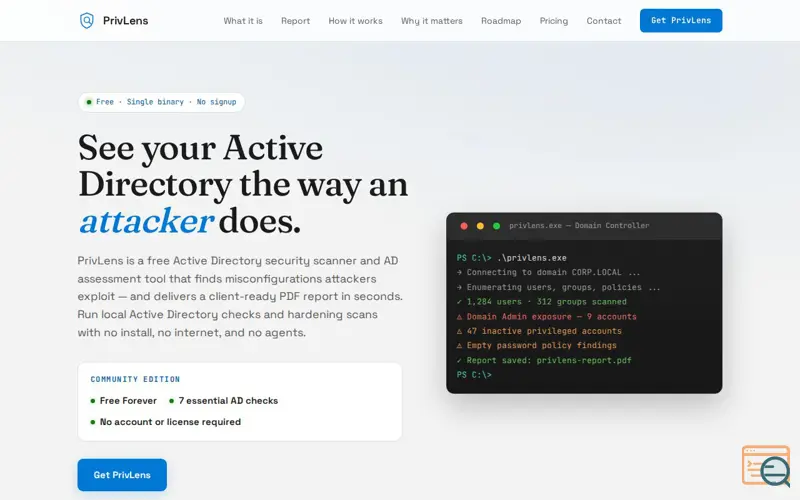This screenshot has height=500, width=800.
Task: Click the Free Forever bullet item
Action: click(123, 401)
